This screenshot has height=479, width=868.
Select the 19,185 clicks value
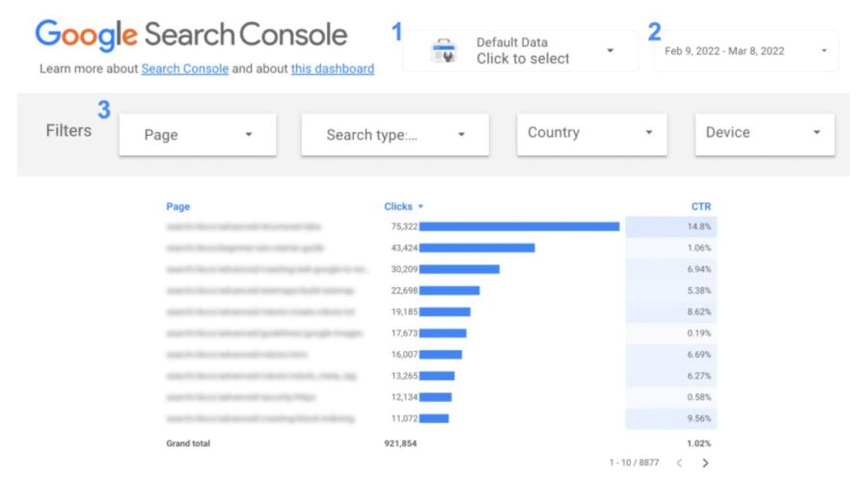coord(404,311)
